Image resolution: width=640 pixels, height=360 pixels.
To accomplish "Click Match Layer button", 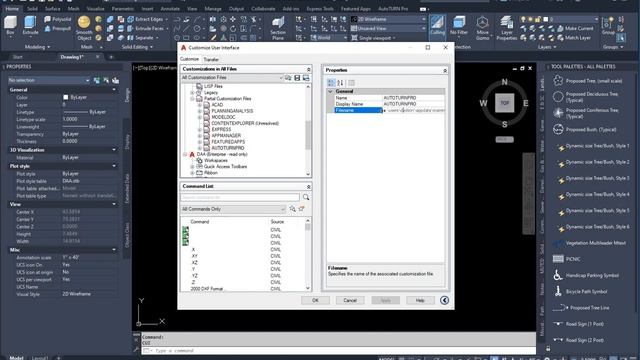I will 574,38.
